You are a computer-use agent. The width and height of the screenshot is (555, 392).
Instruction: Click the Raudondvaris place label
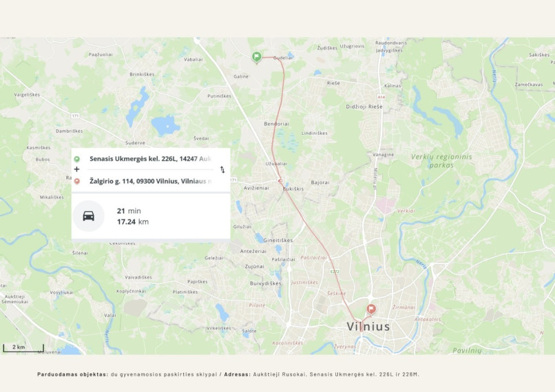390,43
